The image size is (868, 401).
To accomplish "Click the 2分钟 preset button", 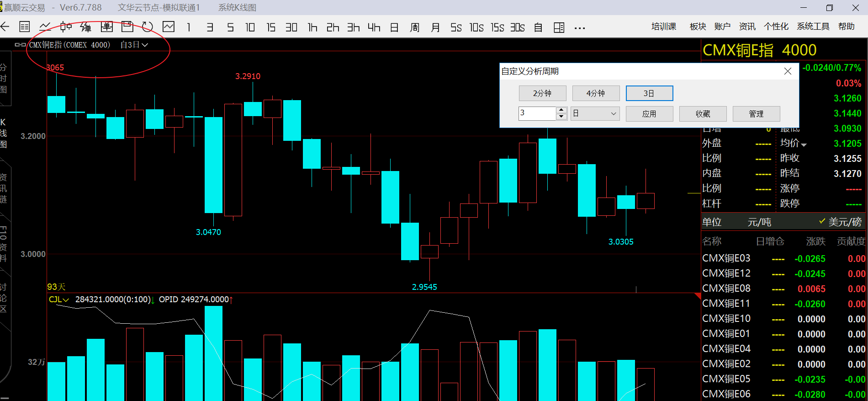I will [x=542, y=93].
